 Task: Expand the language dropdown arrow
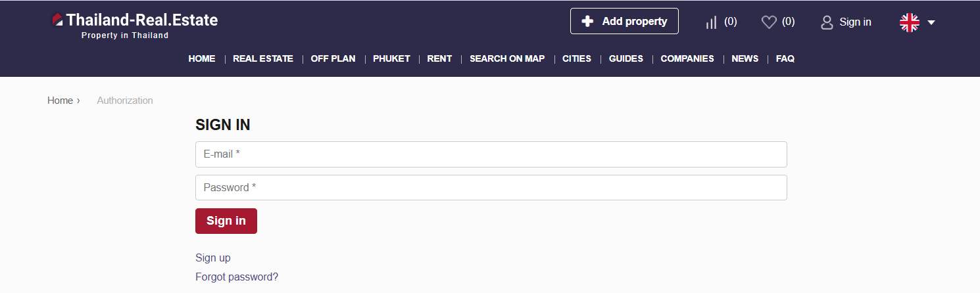(931, 22)
